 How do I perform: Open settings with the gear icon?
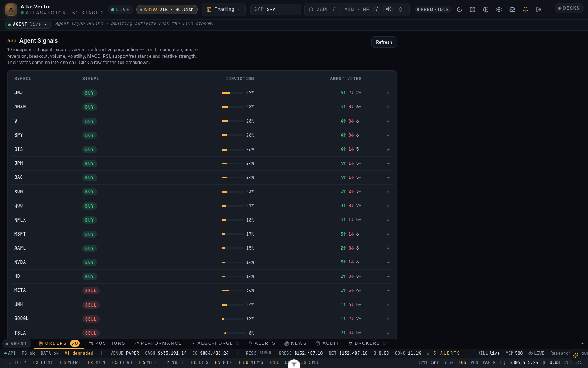point(499,10)
